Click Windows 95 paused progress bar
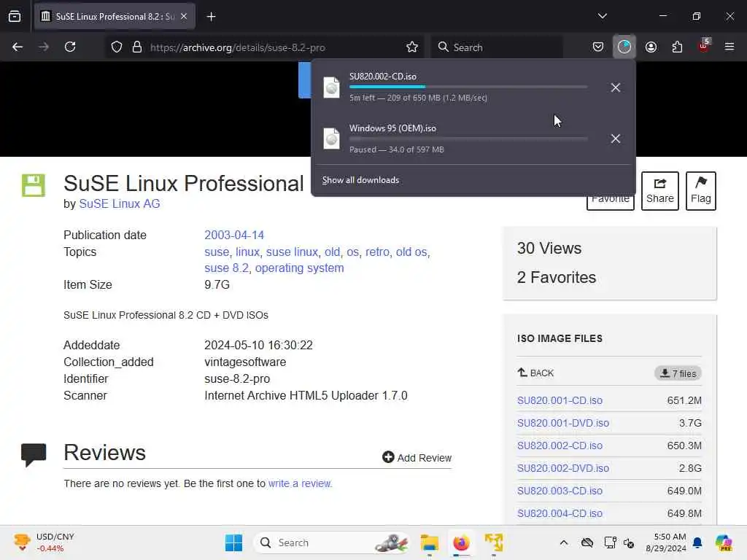Viewport: 747px width, 560px height. pyautogui.click(x=468, y=139)
